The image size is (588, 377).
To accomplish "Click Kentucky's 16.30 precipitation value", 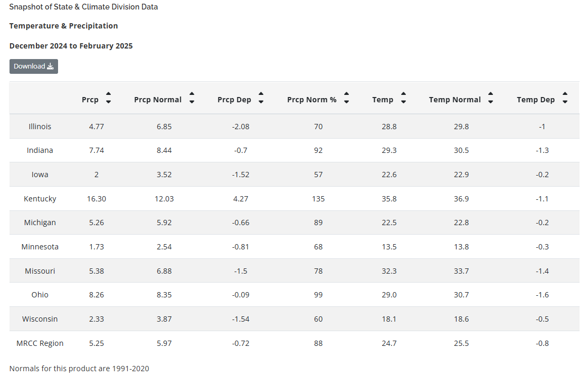I will (x=97, y=199).
